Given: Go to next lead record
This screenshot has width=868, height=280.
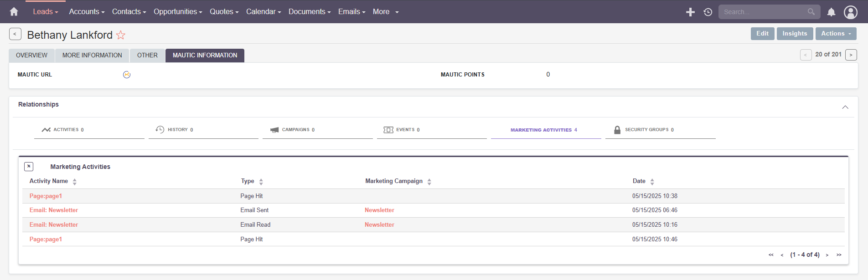Looking at the screenshot, I should (x=851, y=55).
